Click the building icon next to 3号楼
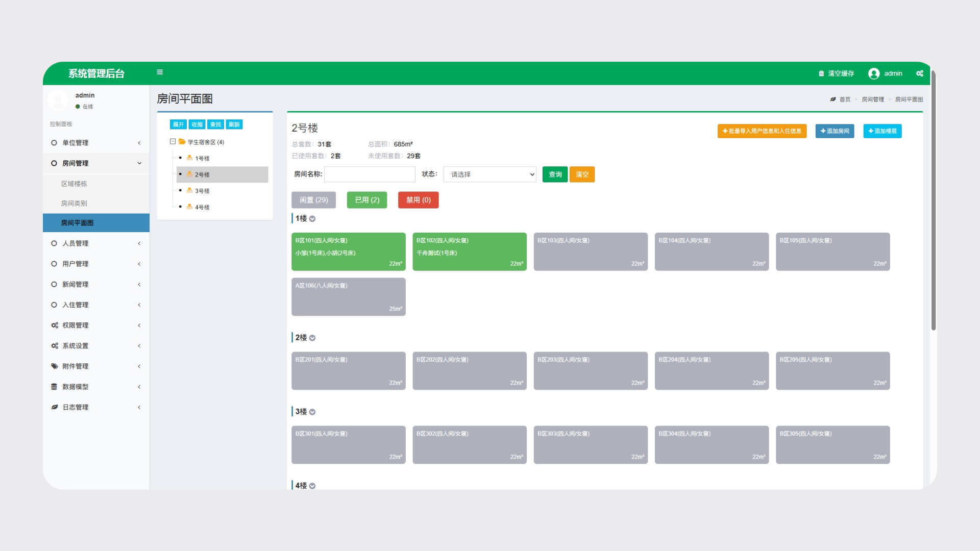This screenshot has height=551, width=980. [189, 191]
